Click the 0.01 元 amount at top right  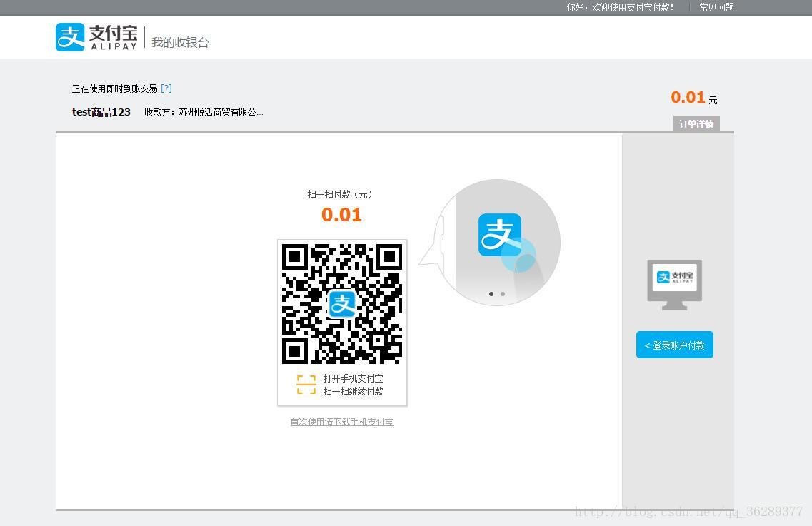(694, 97)
